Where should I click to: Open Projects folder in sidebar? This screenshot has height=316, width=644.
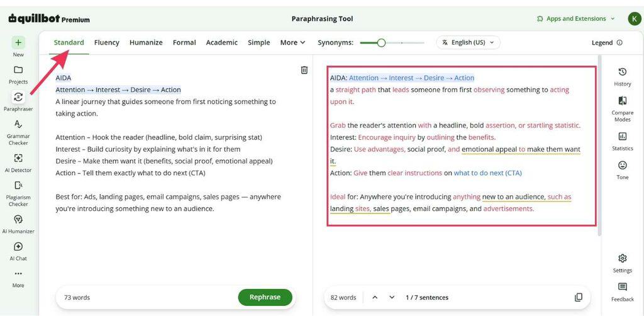pyautogui.click(x=18, y=74)
